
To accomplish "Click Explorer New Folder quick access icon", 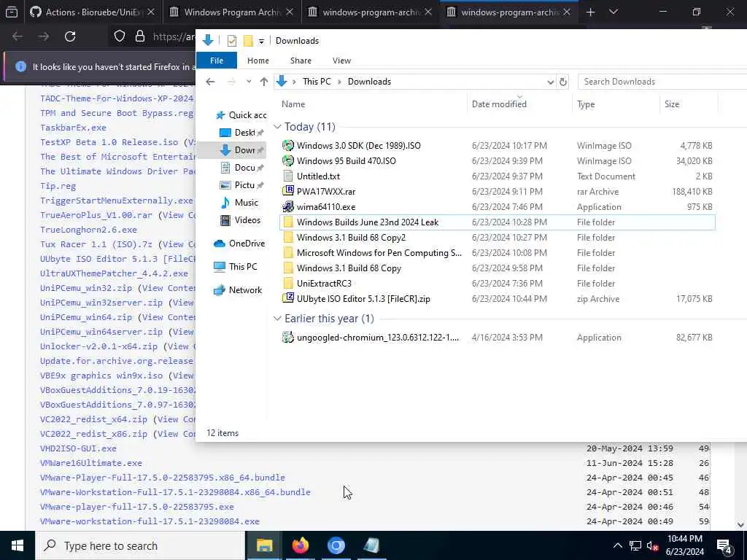I will 248,41.
